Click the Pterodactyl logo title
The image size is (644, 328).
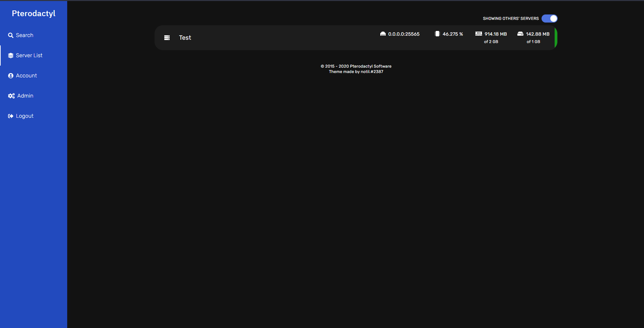(x=34, y=13)
